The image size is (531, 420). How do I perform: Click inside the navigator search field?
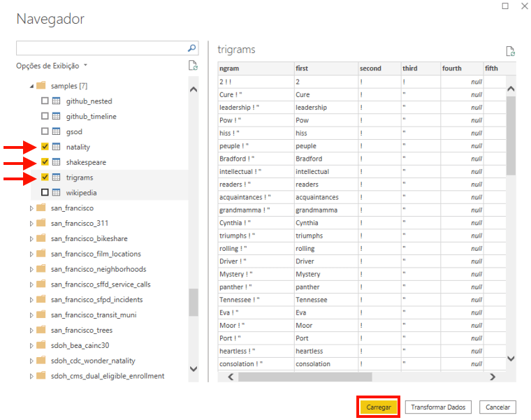[x=101, y=48]
